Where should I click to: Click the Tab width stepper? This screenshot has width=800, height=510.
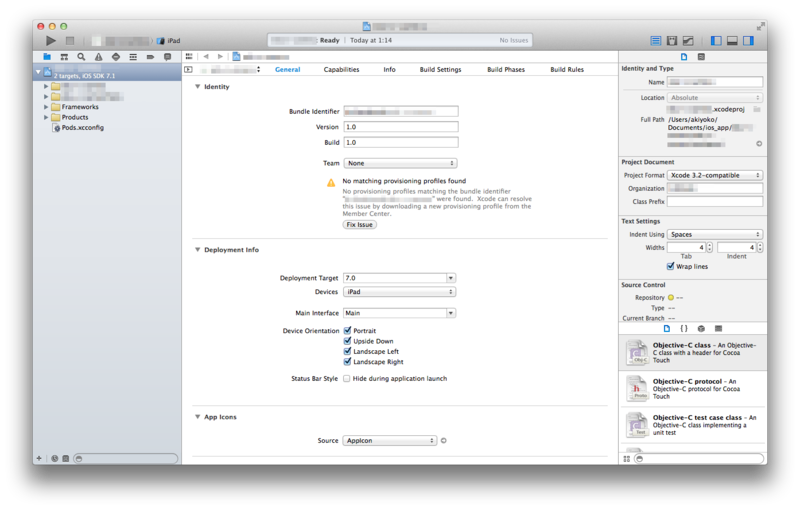pyautogui.click(x=709, y=247)
